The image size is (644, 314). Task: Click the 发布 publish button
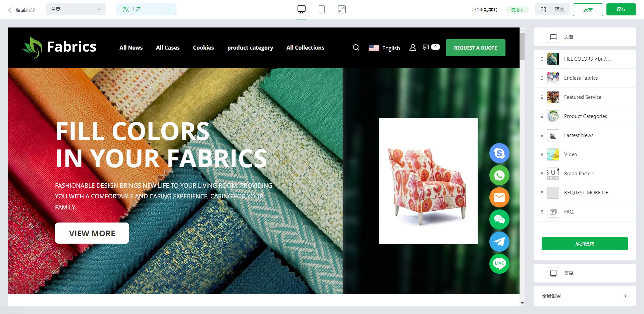click(588, 10)
